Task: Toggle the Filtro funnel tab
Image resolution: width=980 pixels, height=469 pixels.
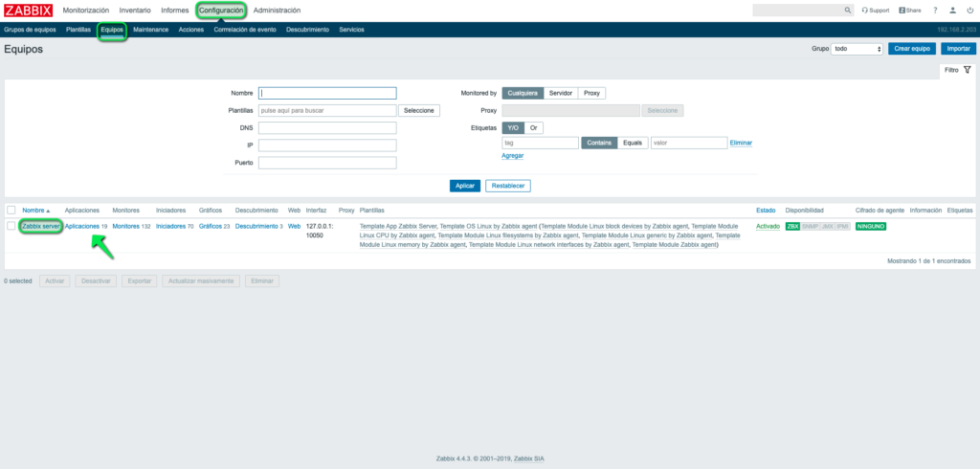Action: 957,70
